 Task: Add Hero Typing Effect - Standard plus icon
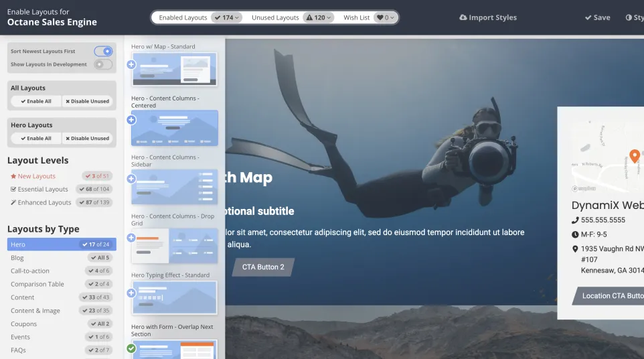pyautogui.click(x=131, y=293)
